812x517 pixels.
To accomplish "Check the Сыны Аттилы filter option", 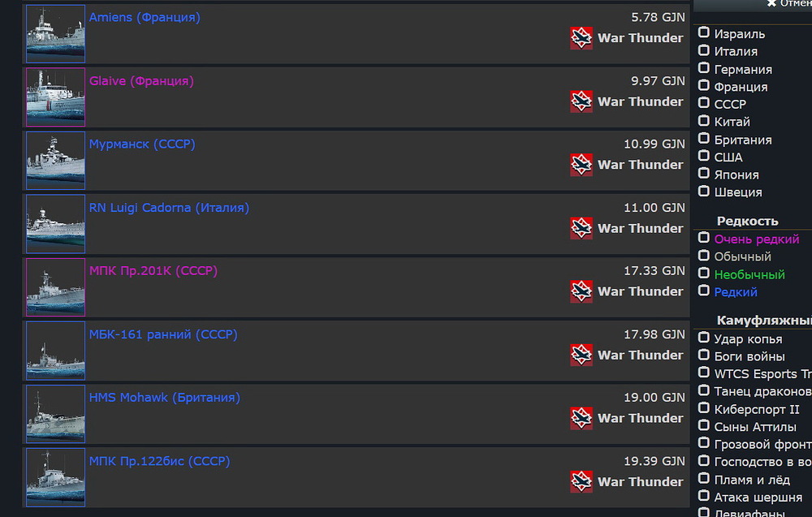I will point(703,425).
